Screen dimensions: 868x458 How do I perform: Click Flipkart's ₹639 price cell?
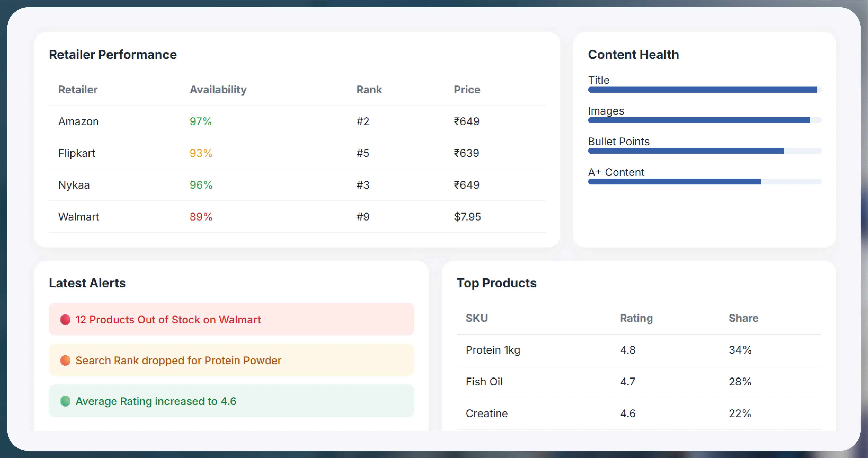point(467,153)
